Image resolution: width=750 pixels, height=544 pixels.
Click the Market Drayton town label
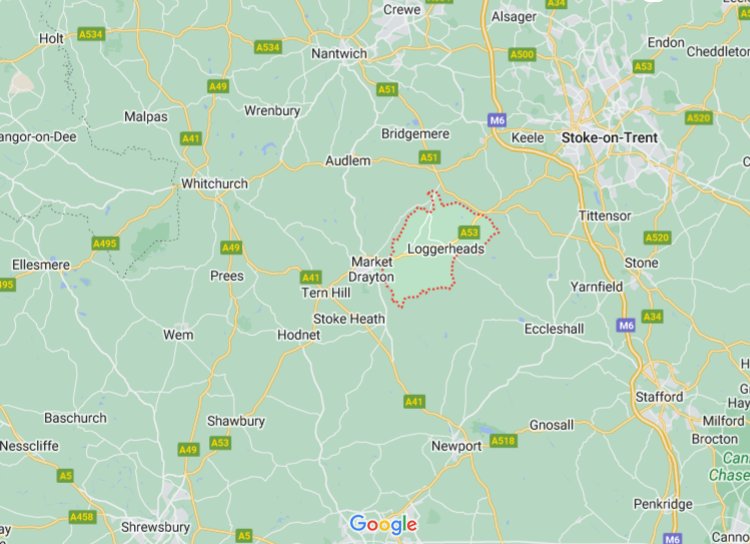(372, 269)
